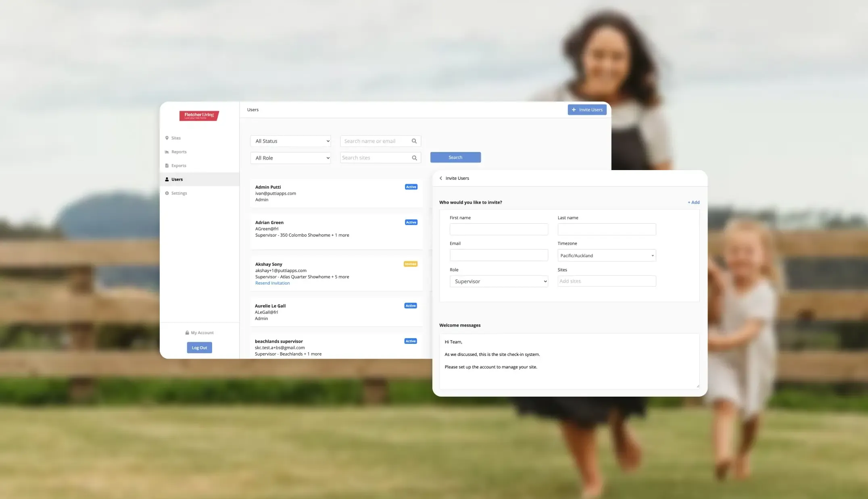Viewport: 868px width, 499px height.
Task: Click the Invited badge on Akshay Sony
Action: tap(411, 264)
